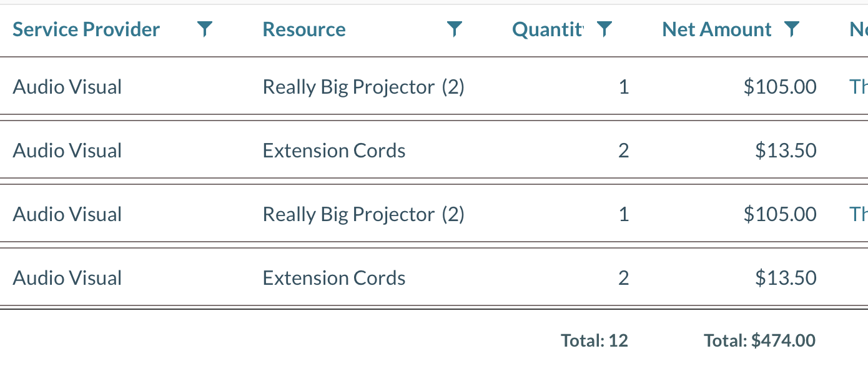Screen dimensions: 868x366
Task: Sort by the Resource column header
Action: (x=303, y=29)
